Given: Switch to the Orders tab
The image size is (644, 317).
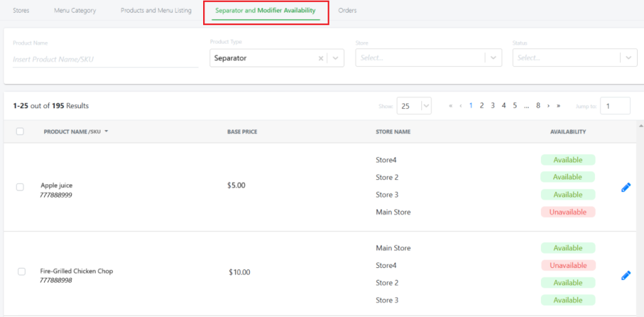Looking at the screenshot, I should click(347, 11).
